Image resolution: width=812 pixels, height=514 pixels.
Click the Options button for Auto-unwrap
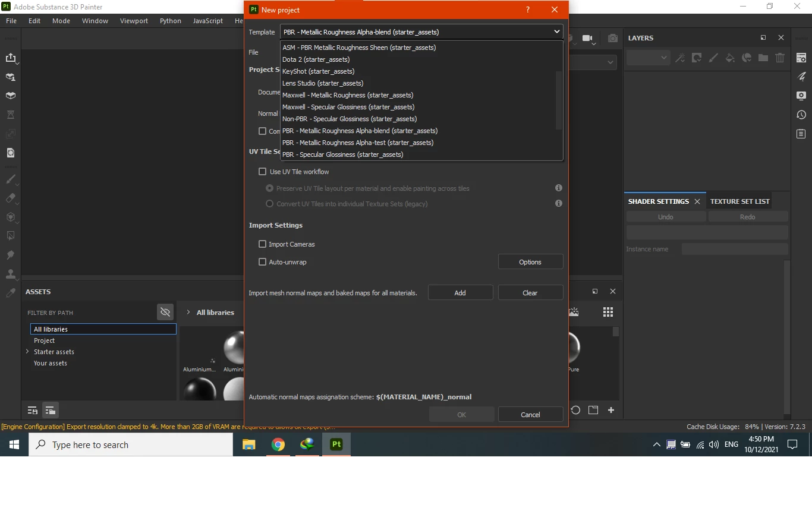530,262
